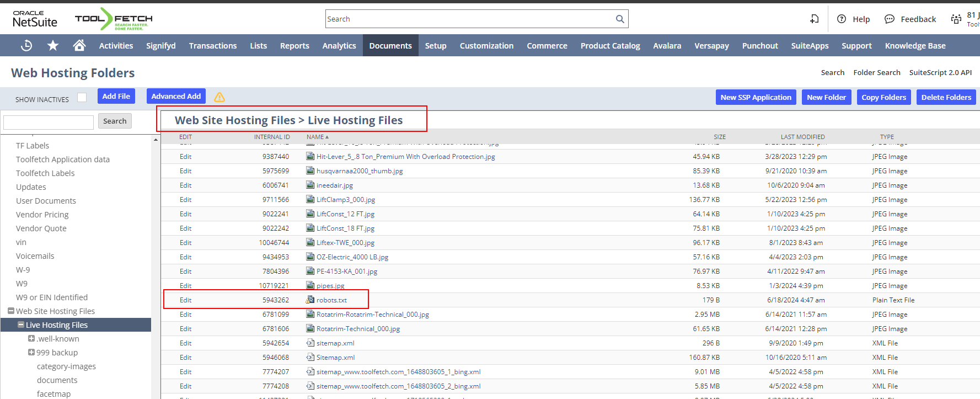Click the Help question mark icon
Viewport: 980px width, 399px height.
pos(842,19)
